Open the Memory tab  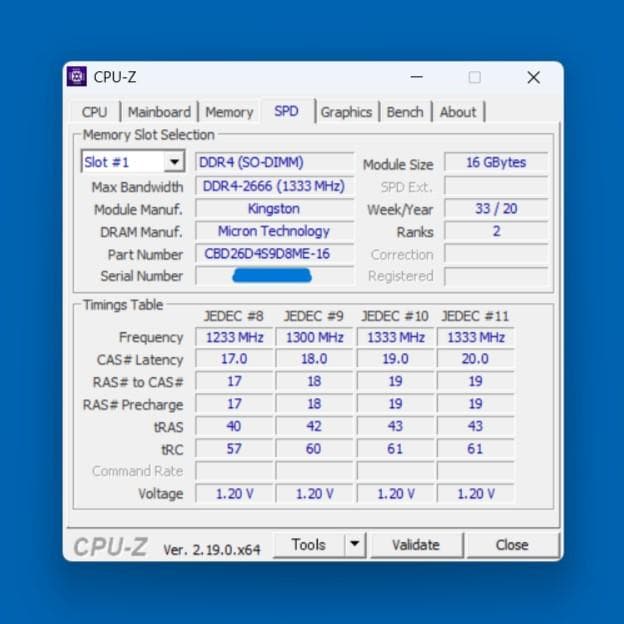point(229,112)
